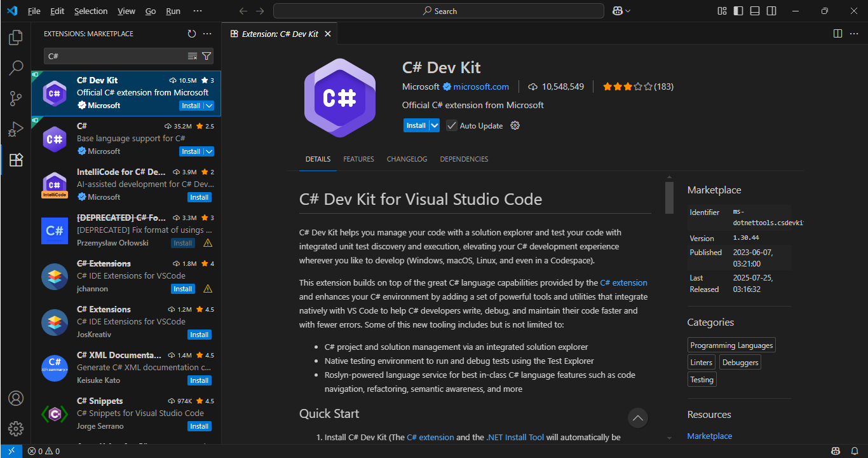Image resolution: width=868 pixels, height=458 pixels.
Task: Open the Edit menu
Action: click(57, 11)
